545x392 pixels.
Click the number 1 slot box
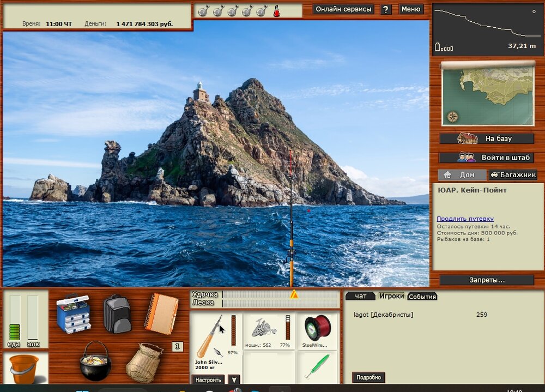[177, 346]
